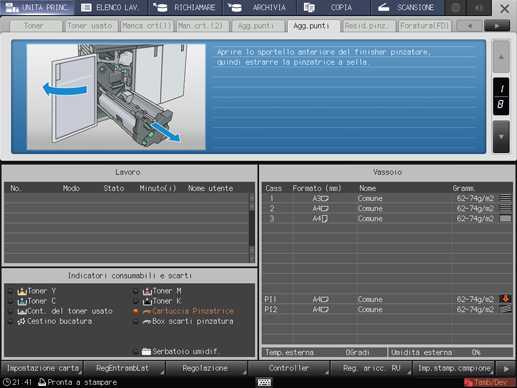The height and width of the screenshot is (388, 517).
Task: Click the PI1 tray red arrow indicator
Action: click(x=505, y=299)
